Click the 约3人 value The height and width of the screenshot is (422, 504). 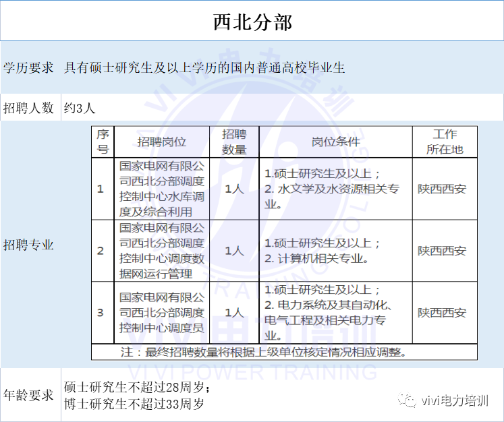click(x=80, y=108)
